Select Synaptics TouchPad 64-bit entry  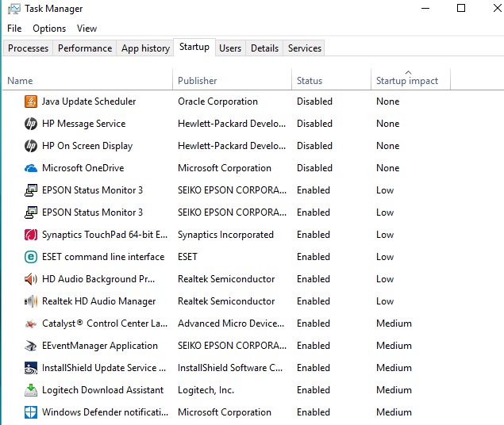pos(105,235)
